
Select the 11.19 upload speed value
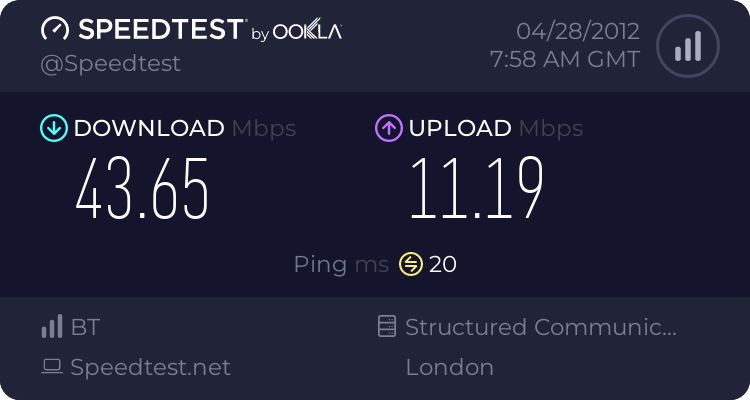click(476, 190)
